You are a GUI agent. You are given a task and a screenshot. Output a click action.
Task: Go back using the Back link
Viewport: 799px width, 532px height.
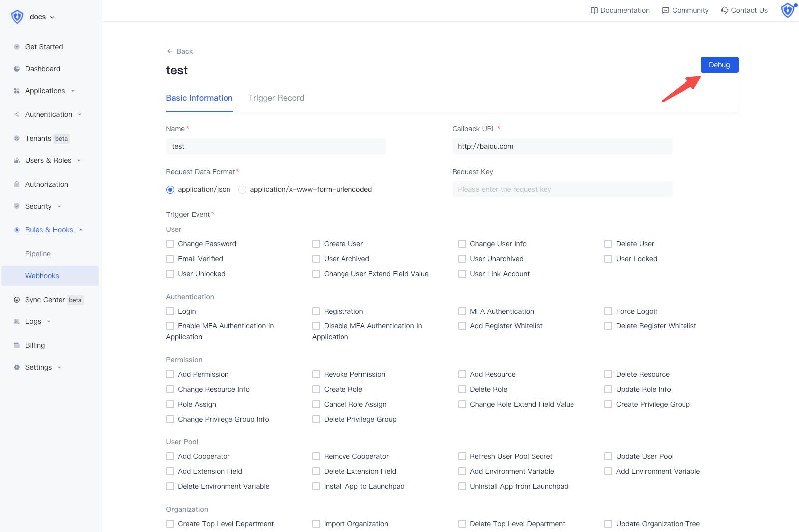[x=180, y=51]
